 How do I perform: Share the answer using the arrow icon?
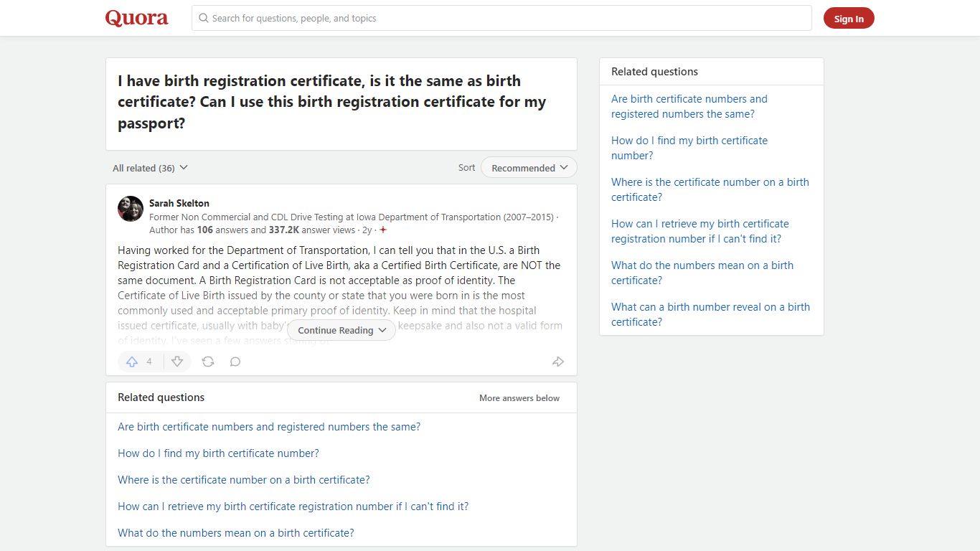pyautogui.click(x=557, y=362)
